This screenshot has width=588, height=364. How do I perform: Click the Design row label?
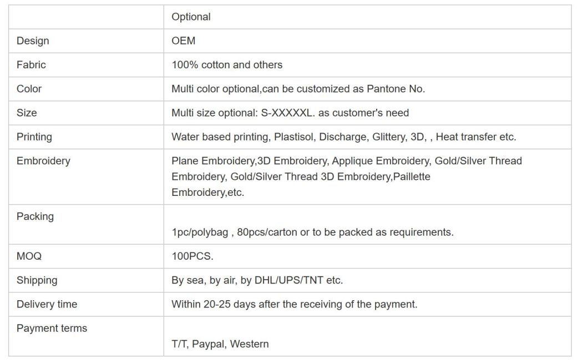coord(33,41)
